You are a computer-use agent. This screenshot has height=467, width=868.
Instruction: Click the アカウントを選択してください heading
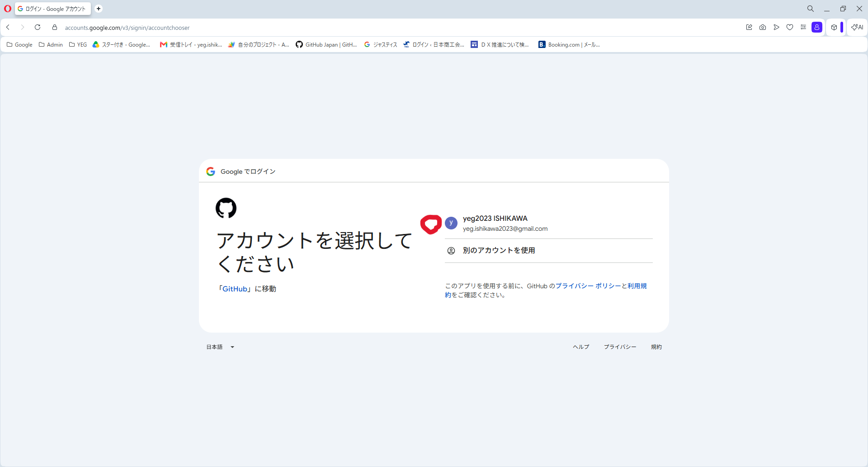pyautogui.click(x=314, y=252)
